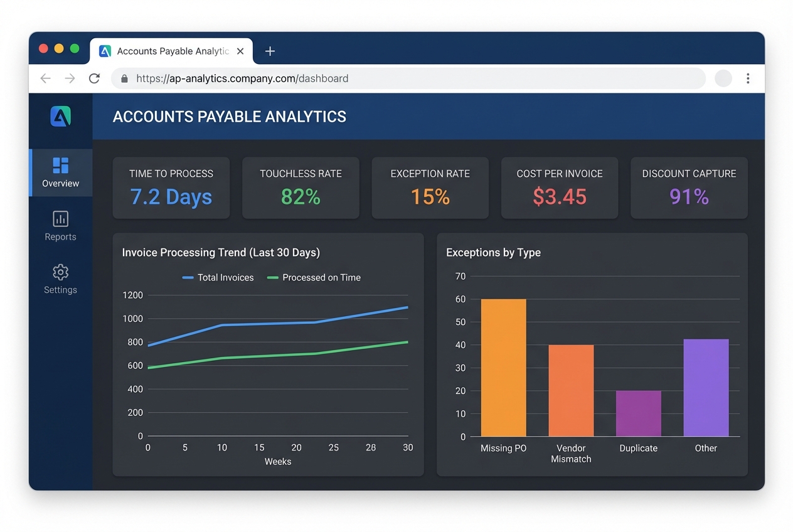
Task: Reload the dashboard page
Action: coord(94,78)
